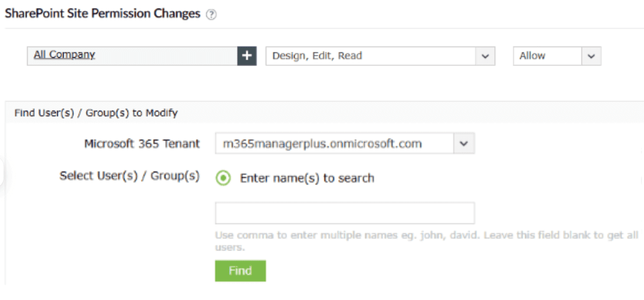Click the gray site selection box

[x=165, y=56]
